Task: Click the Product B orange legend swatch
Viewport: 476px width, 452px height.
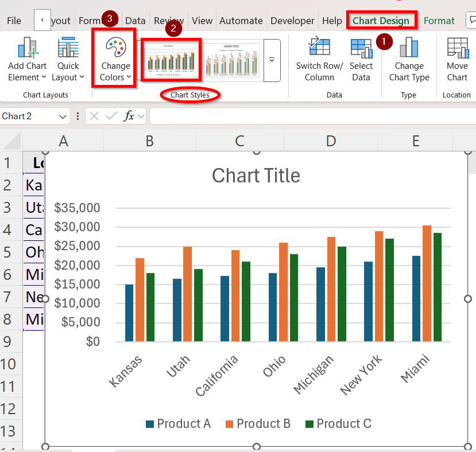Action: coord(229,424)
